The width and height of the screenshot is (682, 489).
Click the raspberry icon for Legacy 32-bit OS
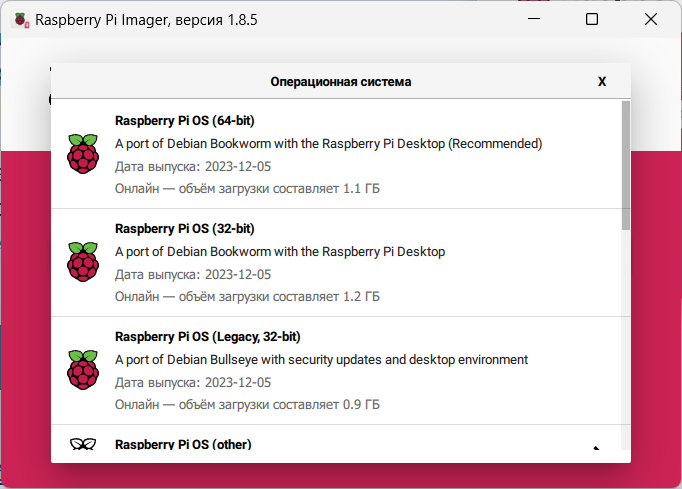83,370
